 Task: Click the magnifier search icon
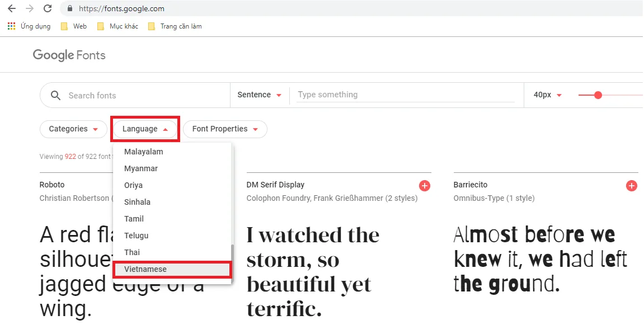coord(55,95)
